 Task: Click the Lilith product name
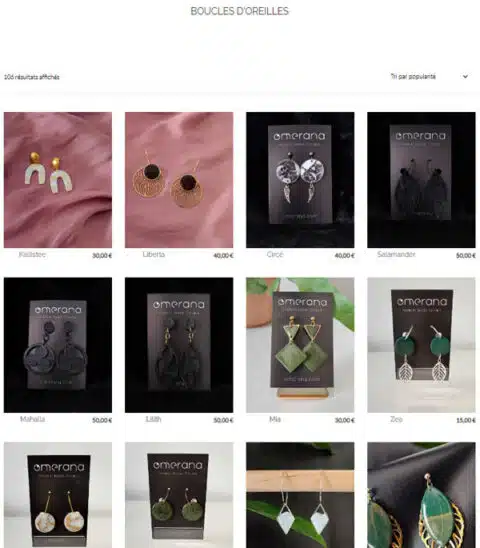(x=153, y=419)
